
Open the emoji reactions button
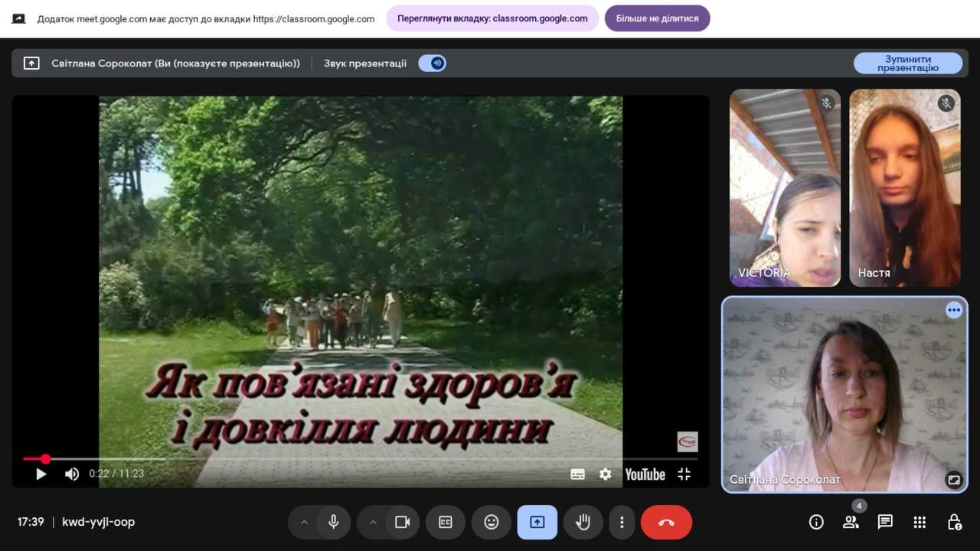pos(492,522)
